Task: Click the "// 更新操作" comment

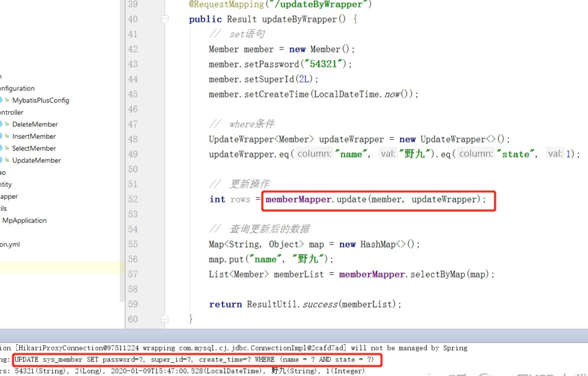Action: tap(240, 184)
